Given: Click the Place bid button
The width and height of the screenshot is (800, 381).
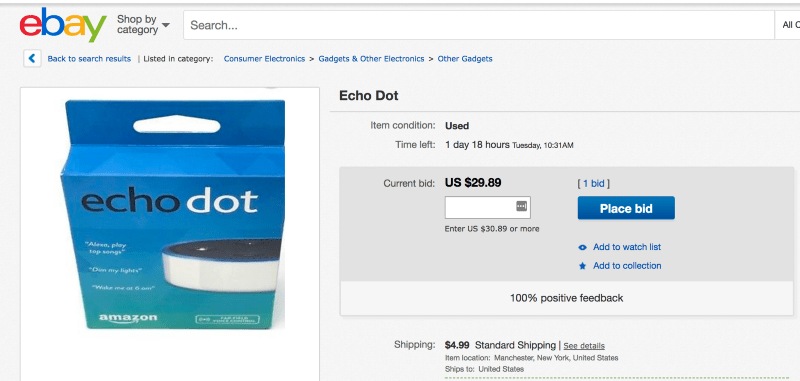Looking at the screenshot, I should click(626, 208).
